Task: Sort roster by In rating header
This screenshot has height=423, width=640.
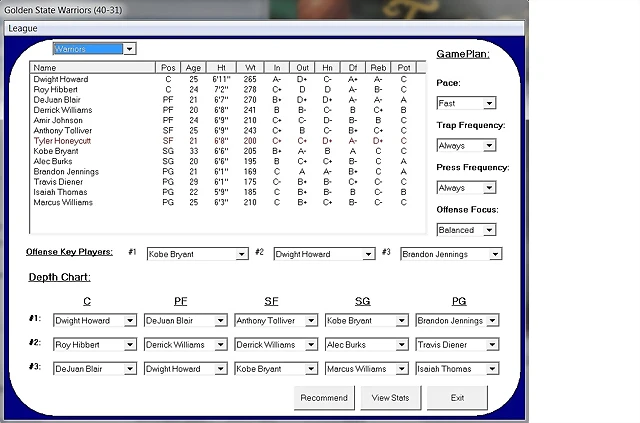Action: click(x=277, y=68)
